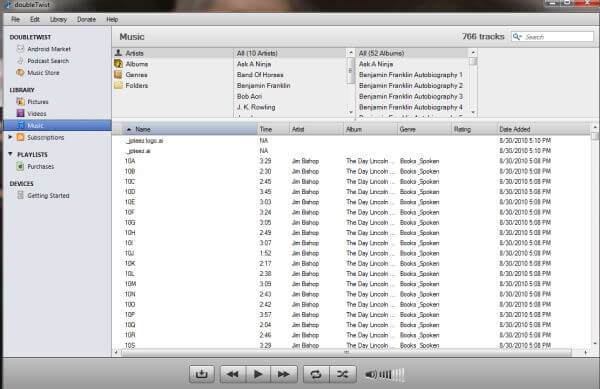Skip to next track
Image resolution: width=600 pixels, height=389 pixels.
284,374
